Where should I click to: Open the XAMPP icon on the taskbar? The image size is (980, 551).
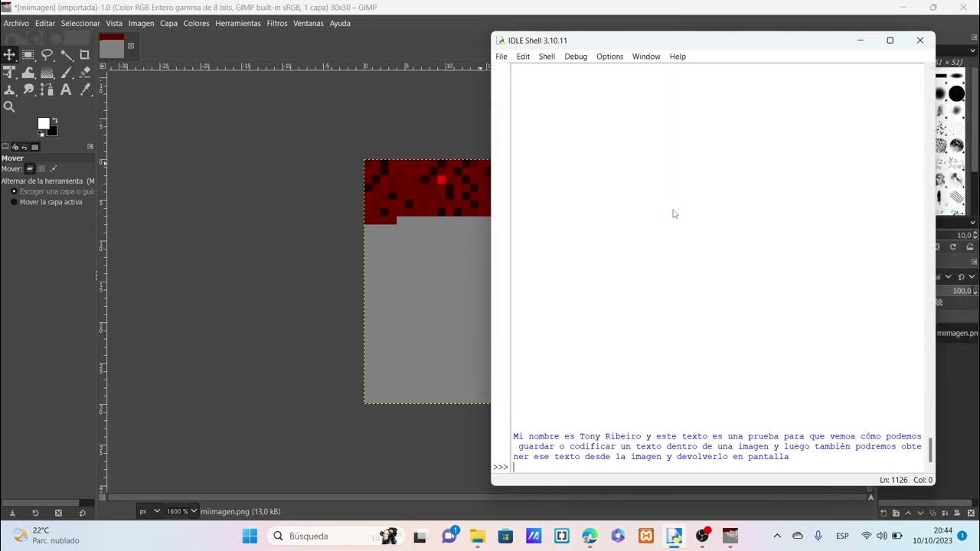(x=646, y=536)
